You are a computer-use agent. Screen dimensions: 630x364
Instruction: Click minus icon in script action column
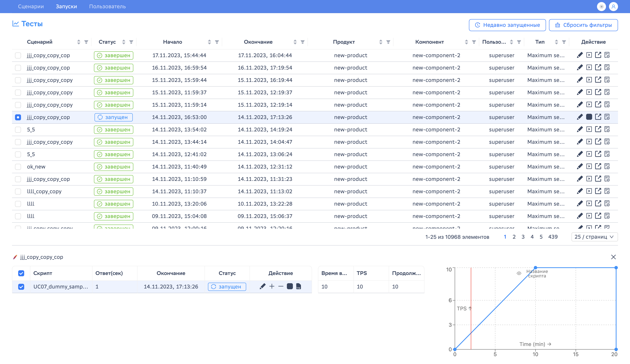281,287
